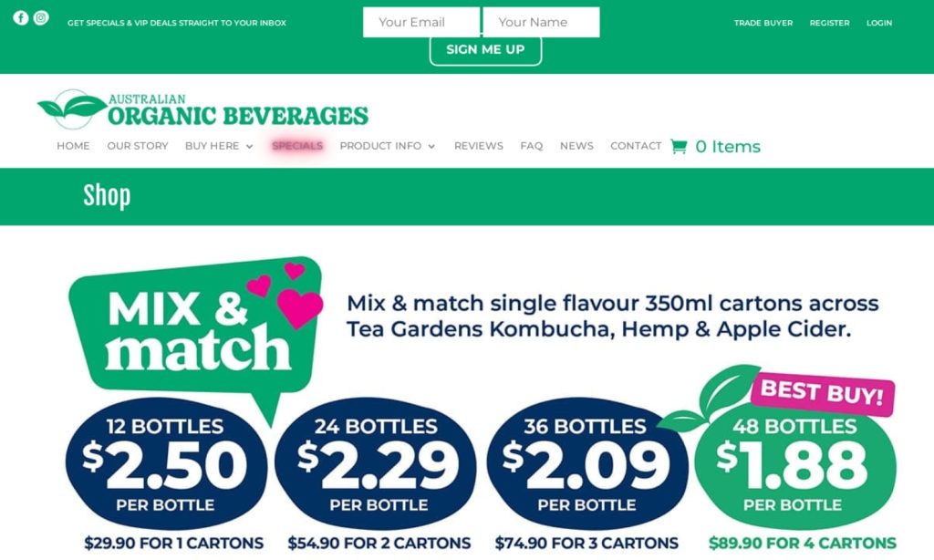Image resolution: width=934 pixels, height=560 pixels.
Task: Open the Home menu link
Action: (x=73, y=146)
